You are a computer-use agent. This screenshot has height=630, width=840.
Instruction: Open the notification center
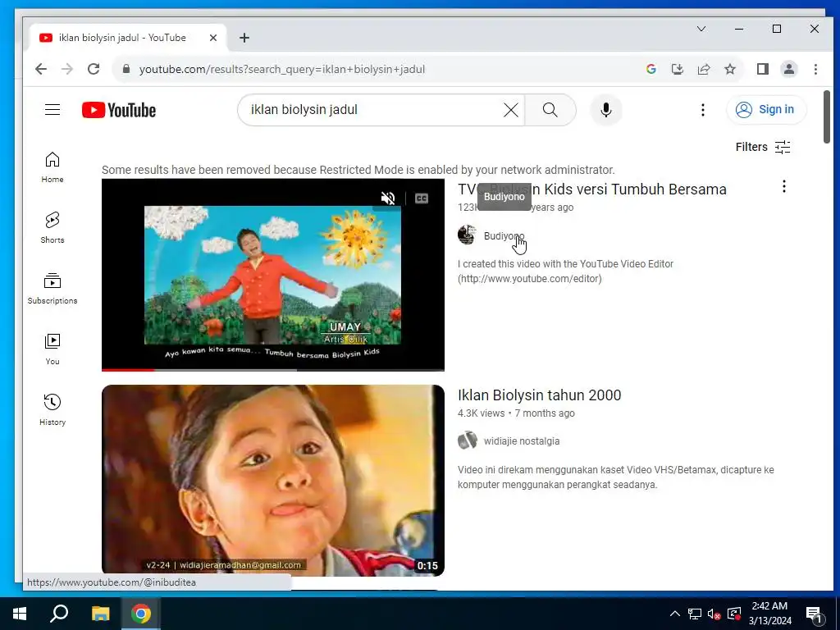click(x=814, y=614)
